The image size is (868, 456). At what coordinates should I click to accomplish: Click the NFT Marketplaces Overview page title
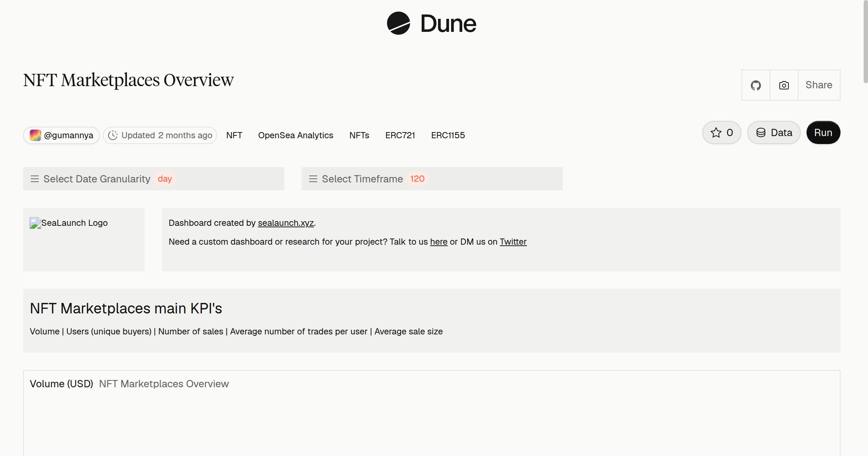tap(128, 80)
